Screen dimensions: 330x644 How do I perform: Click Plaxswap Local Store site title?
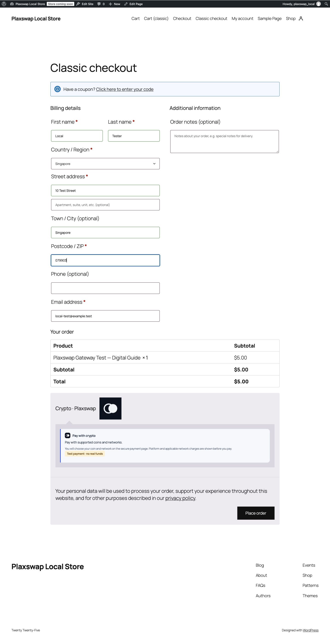[36, 19]
